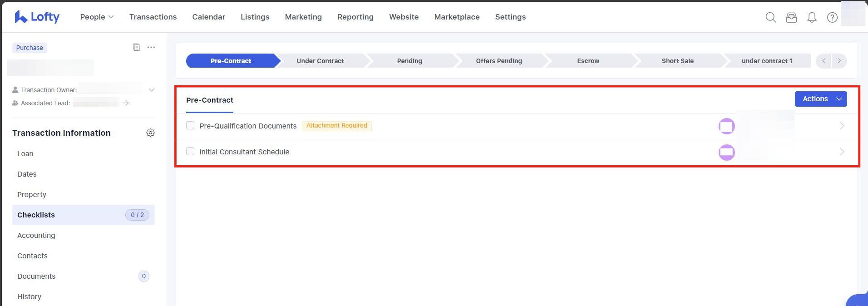Click the avatar on Initial Consultant Schedule row
This screenshot has height=306, width=868.
tap(726, 152)
